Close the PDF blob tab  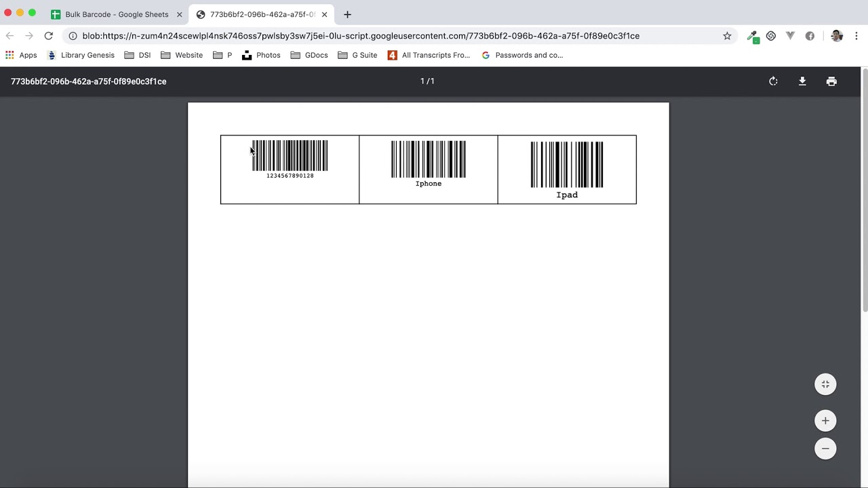click(324, 14)
